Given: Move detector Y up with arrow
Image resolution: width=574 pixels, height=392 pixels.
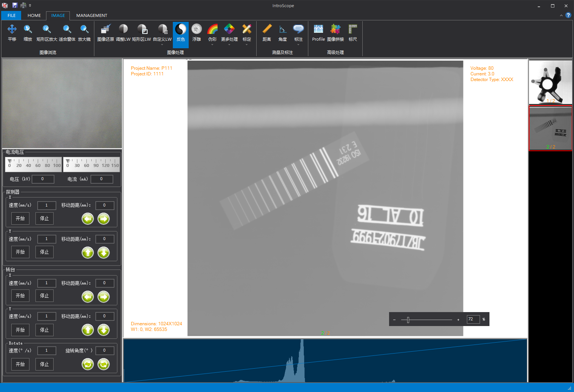Looking at the screenshot, I should pos(88,253).
